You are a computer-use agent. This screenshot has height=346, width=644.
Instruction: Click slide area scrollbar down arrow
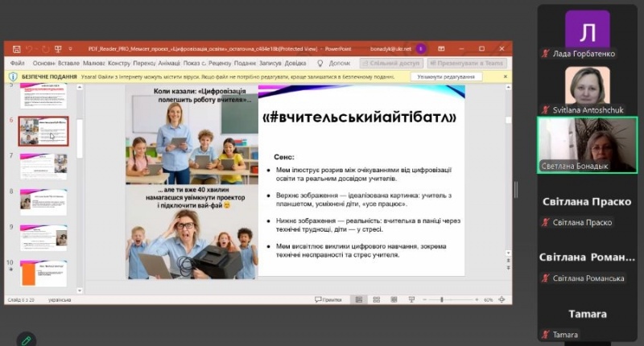pos(509,253)
